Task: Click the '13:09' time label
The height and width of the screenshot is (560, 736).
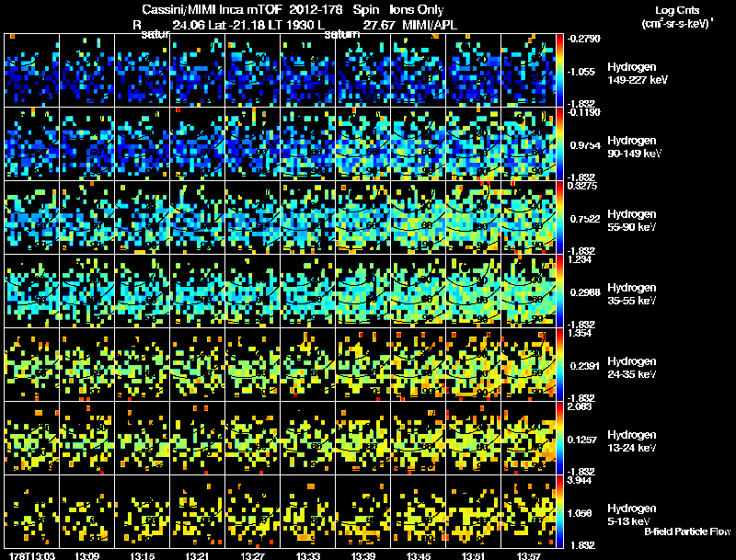Action: pyautogui.click(x=86, y=555)
